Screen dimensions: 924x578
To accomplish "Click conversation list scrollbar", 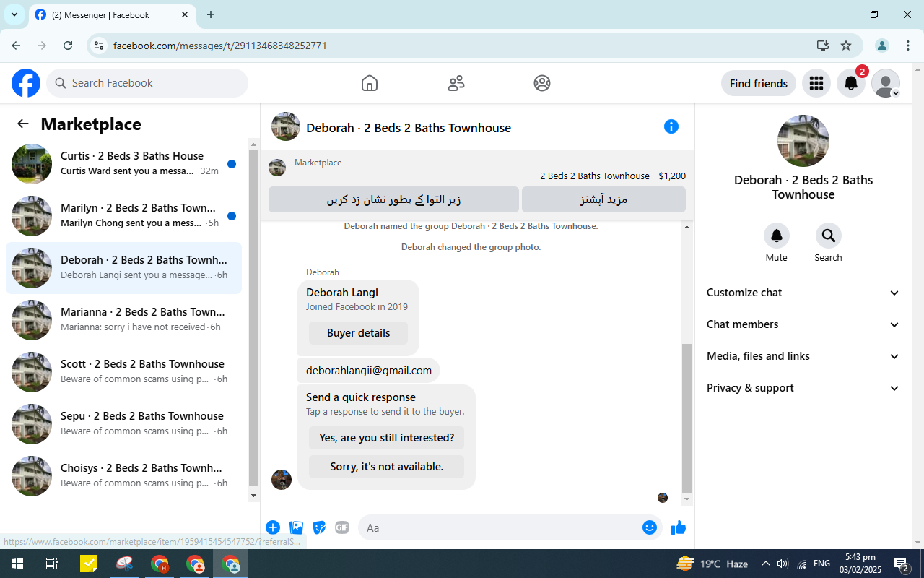I will (x=253, y=318).
